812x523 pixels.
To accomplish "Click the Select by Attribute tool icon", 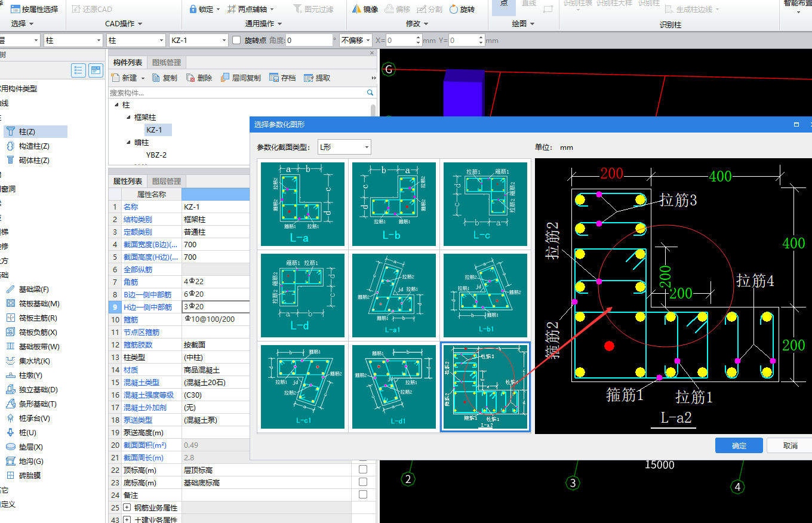I will [15, 9].
